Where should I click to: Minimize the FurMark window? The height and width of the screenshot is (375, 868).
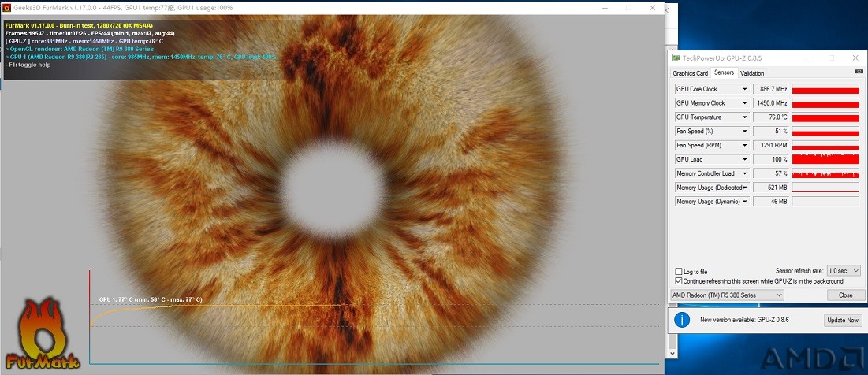[603, 8]
